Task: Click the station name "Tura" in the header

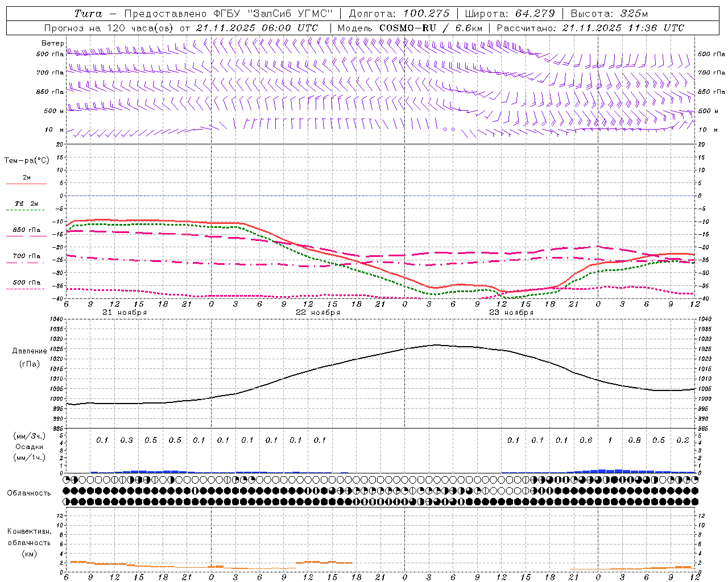Action: tap(88, 14)
